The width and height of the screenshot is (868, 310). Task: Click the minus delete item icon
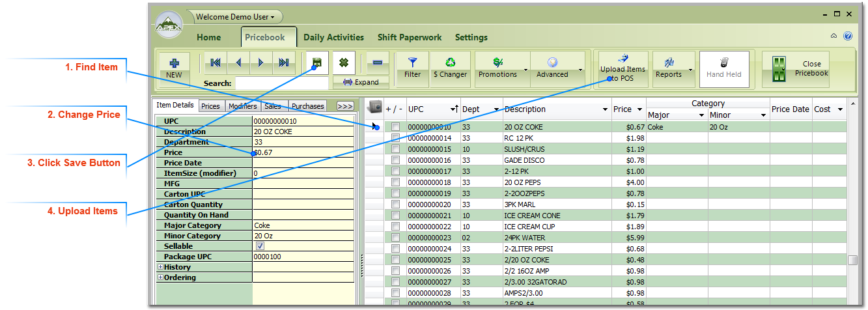378,63
